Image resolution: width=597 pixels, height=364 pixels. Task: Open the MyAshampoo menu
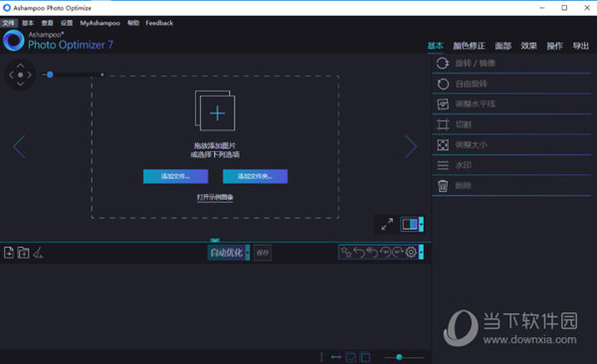(x=100, y=23)
